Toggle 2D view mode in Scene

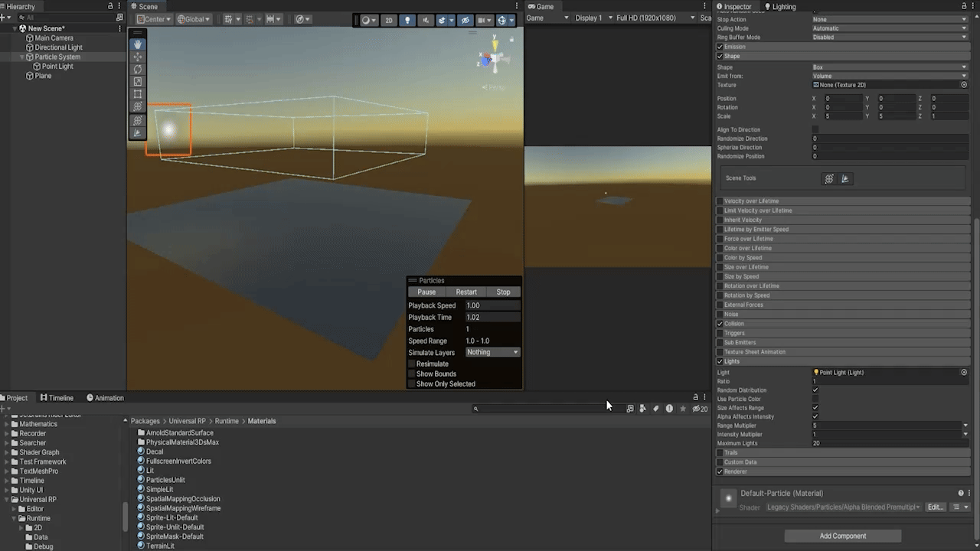click(x=389, y=20)
